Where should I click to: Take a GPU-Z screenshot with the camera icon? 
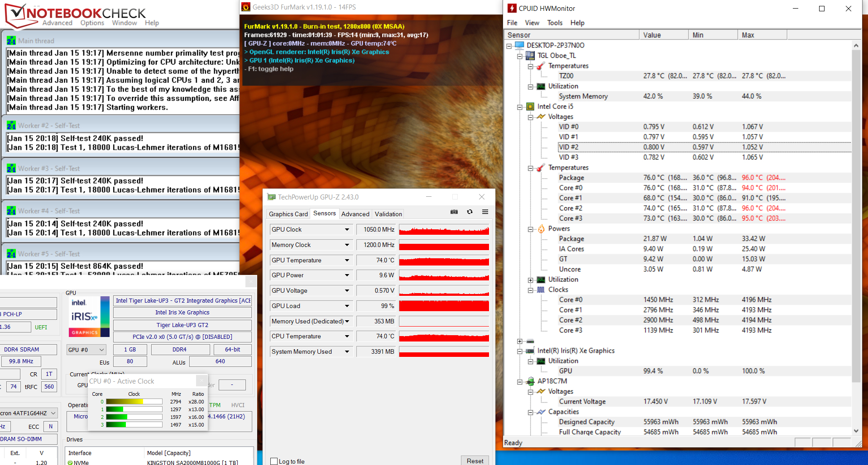(454, 212)
